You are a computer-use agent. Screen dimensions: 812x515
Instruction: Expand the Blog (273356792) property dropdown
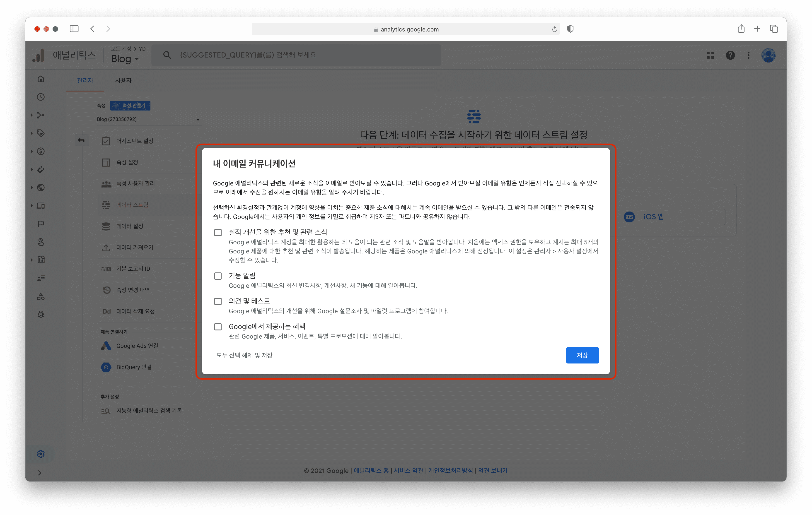coord(148,119)
